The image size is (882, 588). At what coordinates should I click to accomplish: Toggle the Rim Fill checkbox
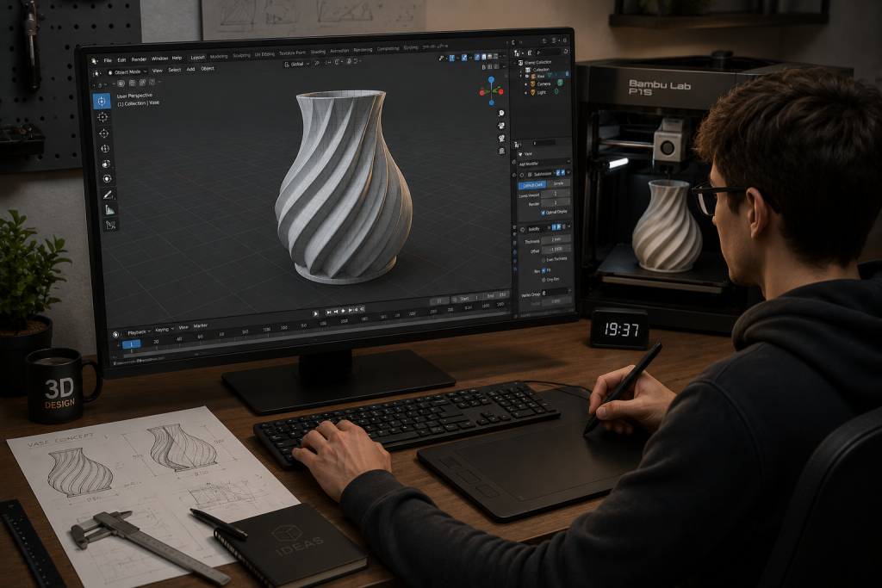543,270
